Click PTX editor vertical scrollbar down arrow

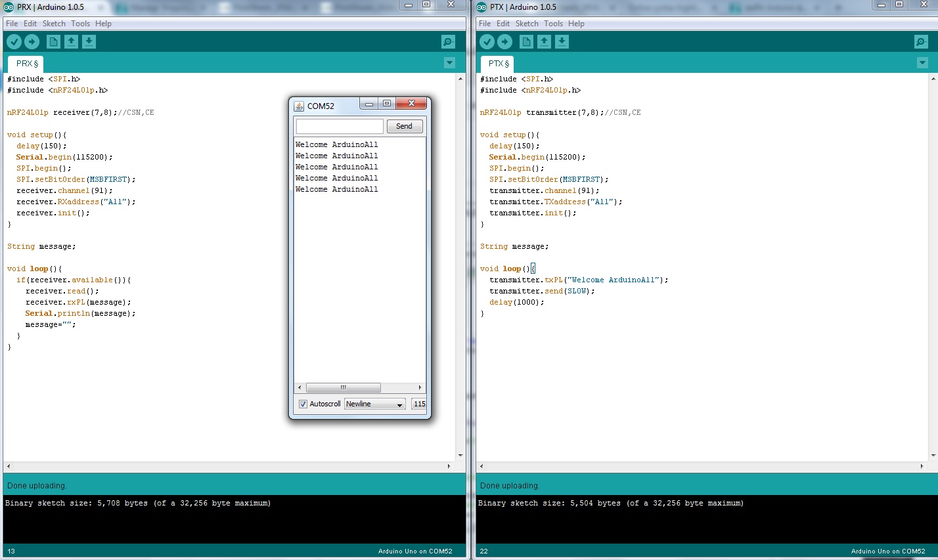pos(933,455)
